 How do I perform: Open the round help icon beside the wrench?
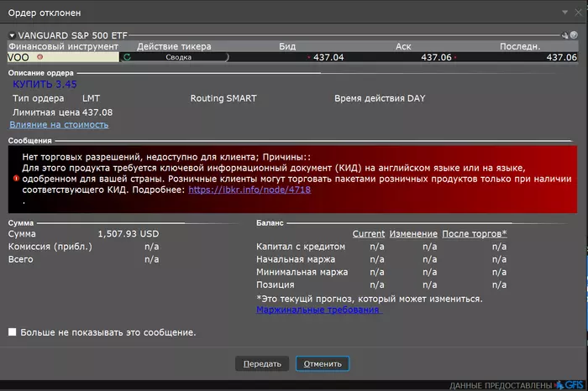click(x=574, y=35)
